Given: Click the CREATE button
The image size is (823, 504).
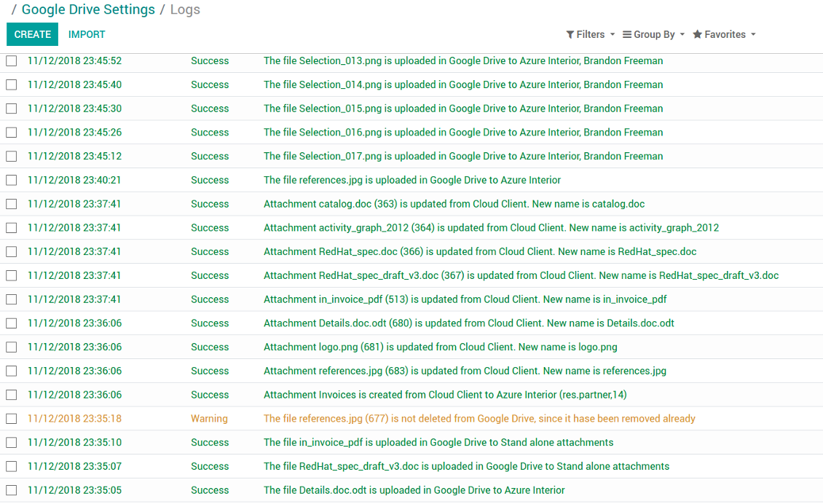Looking at the screenshot, I should click(33, 34).
